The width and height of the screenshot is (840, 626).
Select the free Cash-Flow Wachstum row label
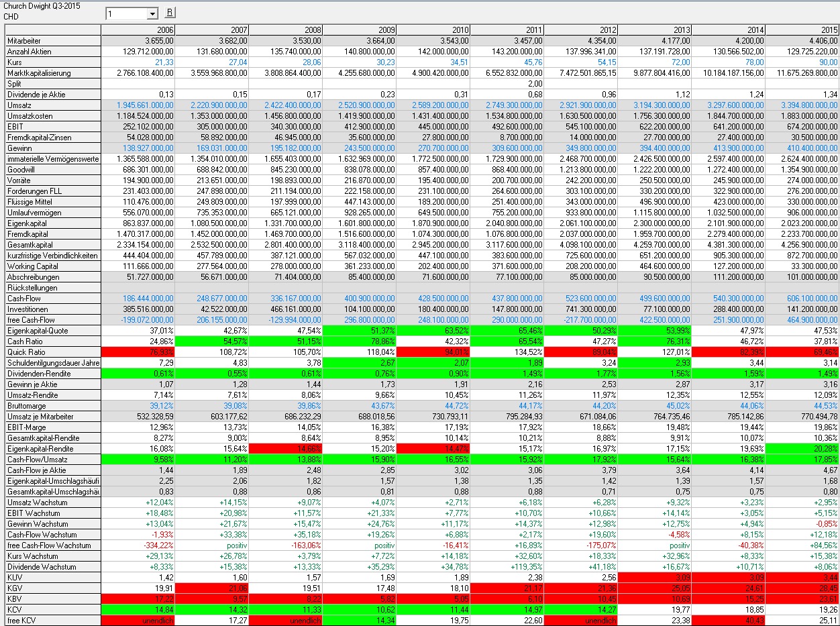tap(53, 545)
